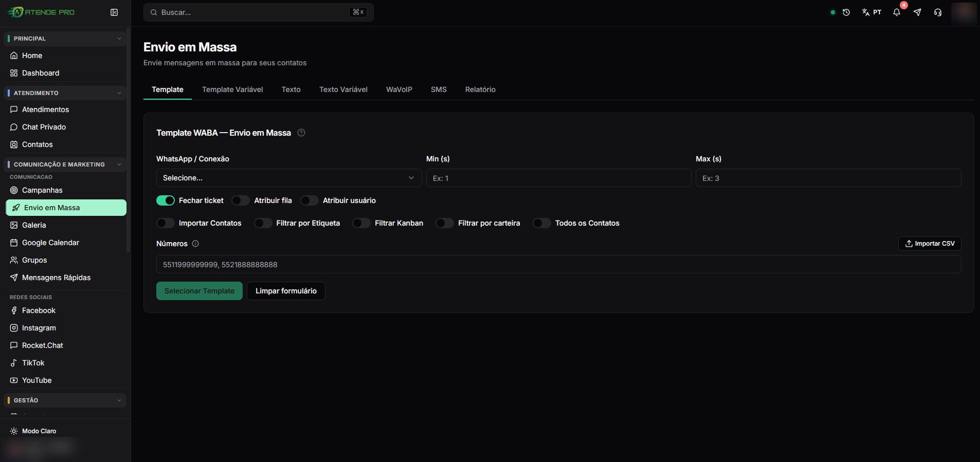
Task: Open the history clock icon
Action: 846,12
